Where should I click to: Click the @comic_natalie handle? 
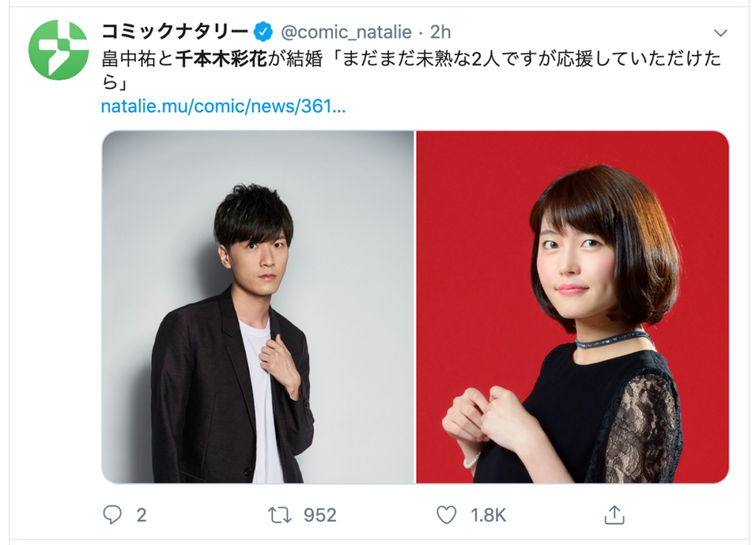pyautogui.click(x=346, y=32)
